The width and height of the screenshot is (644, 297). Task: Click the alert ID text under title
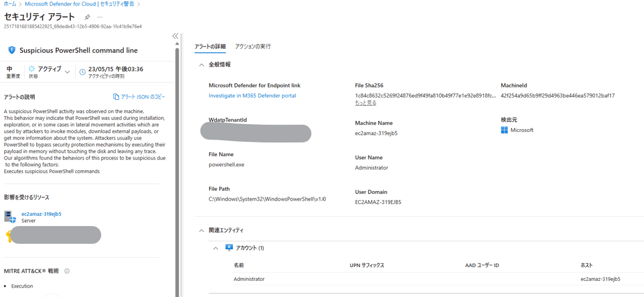[72, 27]
